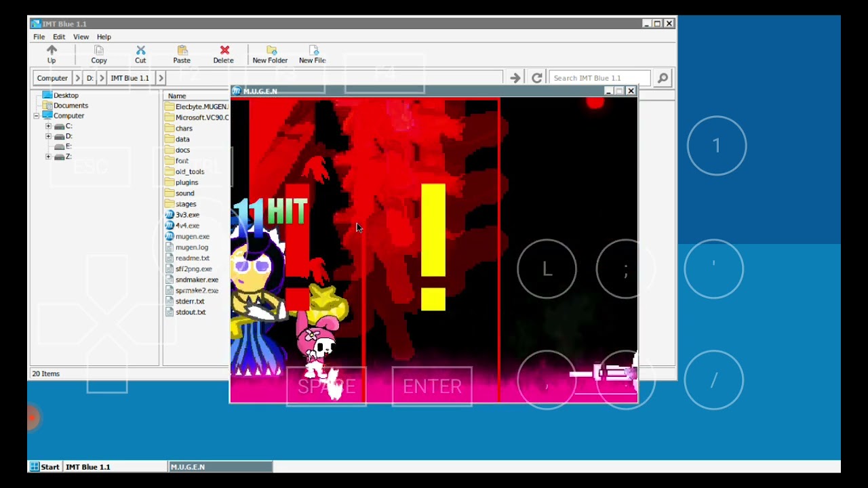The height and width of the screenshot is (488, 868).
Task: Tap the on-screen L key button
Action: pyautogui.click(x=547, y=269)
